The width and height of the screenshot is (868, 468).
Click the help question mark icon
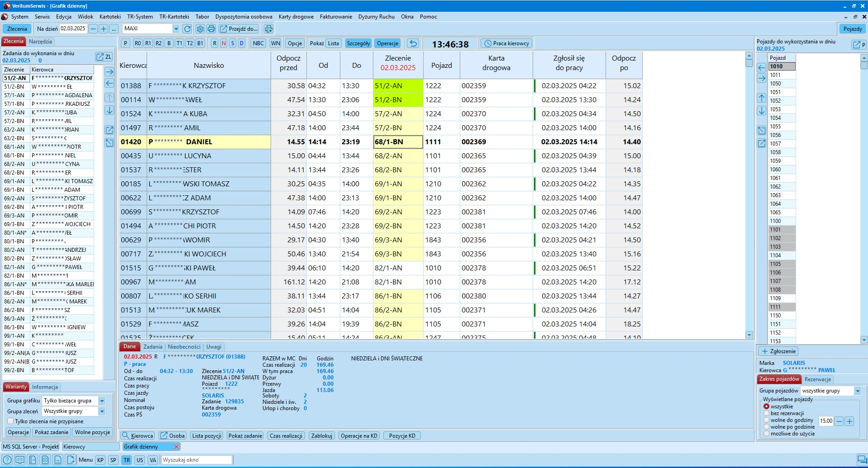tap(7, 460)
